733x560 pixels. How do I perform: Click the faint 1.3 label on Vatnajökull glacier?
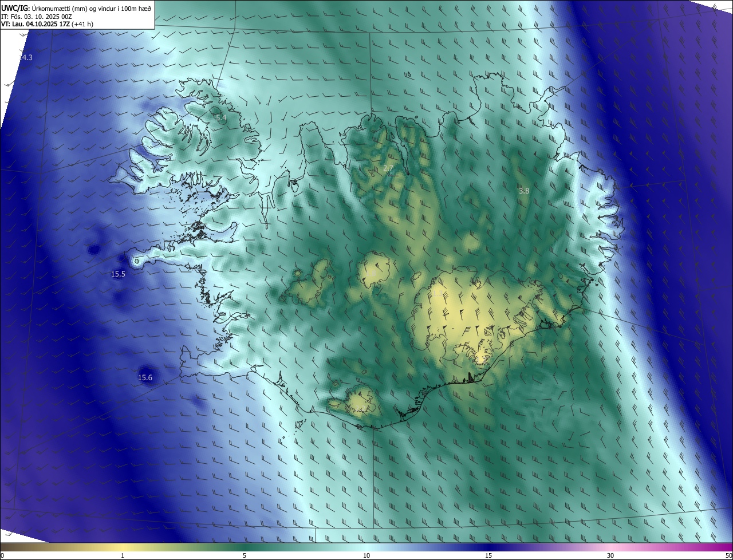pyautogui.click(x=437, y=293)
